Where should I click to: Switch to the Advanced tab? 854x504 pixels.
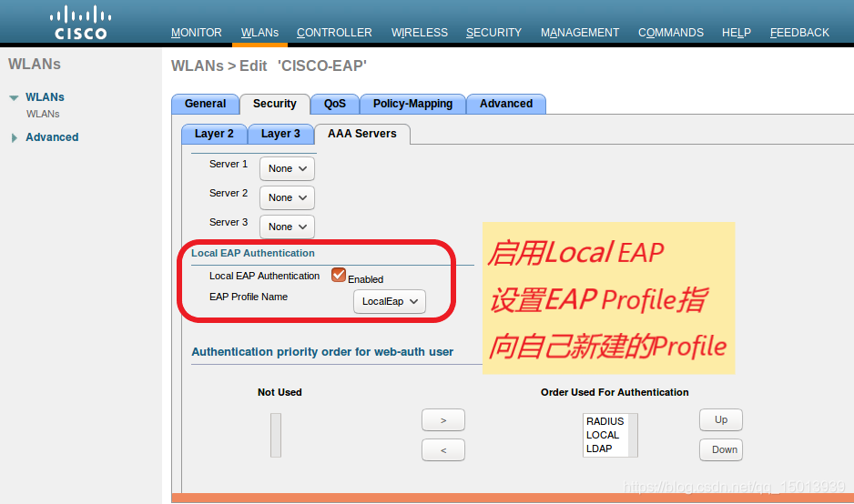[x=506, y=104]
